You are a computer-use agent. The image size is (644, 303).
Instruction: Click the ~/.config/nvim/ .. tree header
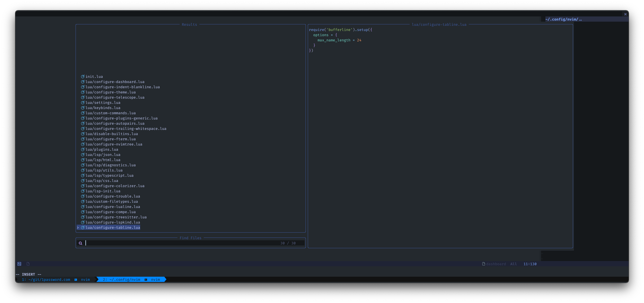coord(563,19)
